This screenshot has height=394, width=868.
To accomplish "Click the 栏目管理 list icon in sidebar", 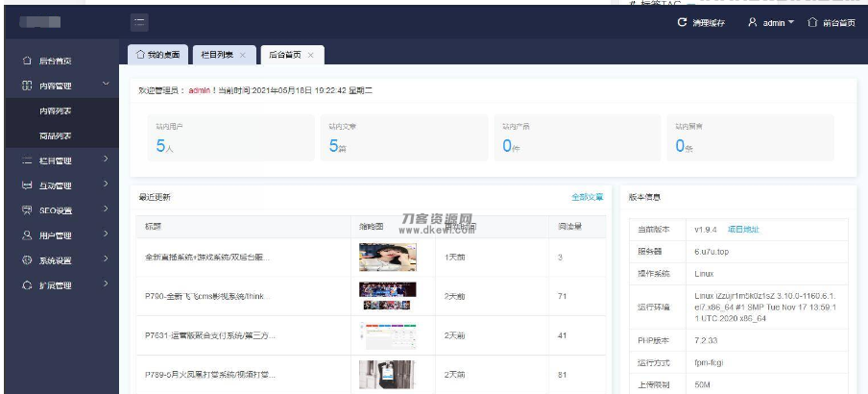I will point(27,160).
